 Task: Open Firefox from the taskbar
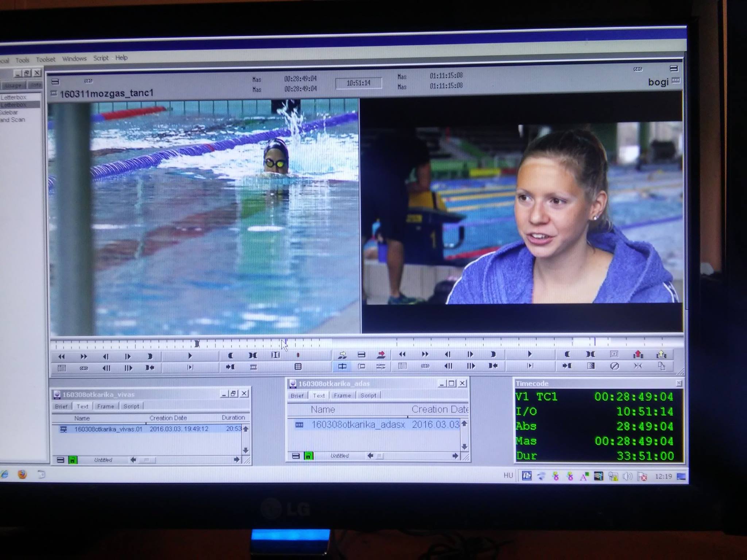22,474
